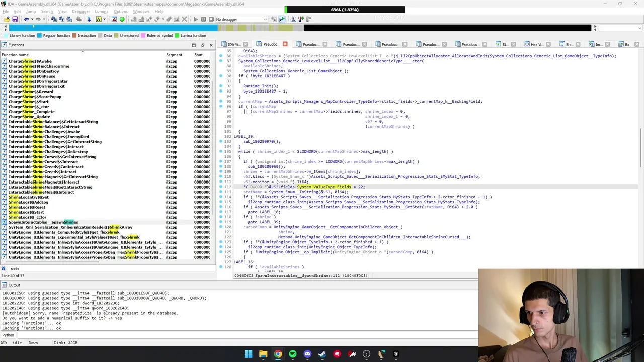Click the red triangle graph icon
This screenshot has height=362, width=644.
click(x=114, y=19)
